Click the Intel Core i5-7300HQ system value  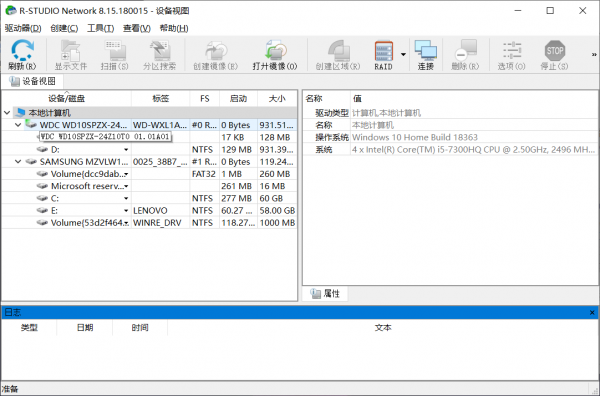(x=474, y=150)
